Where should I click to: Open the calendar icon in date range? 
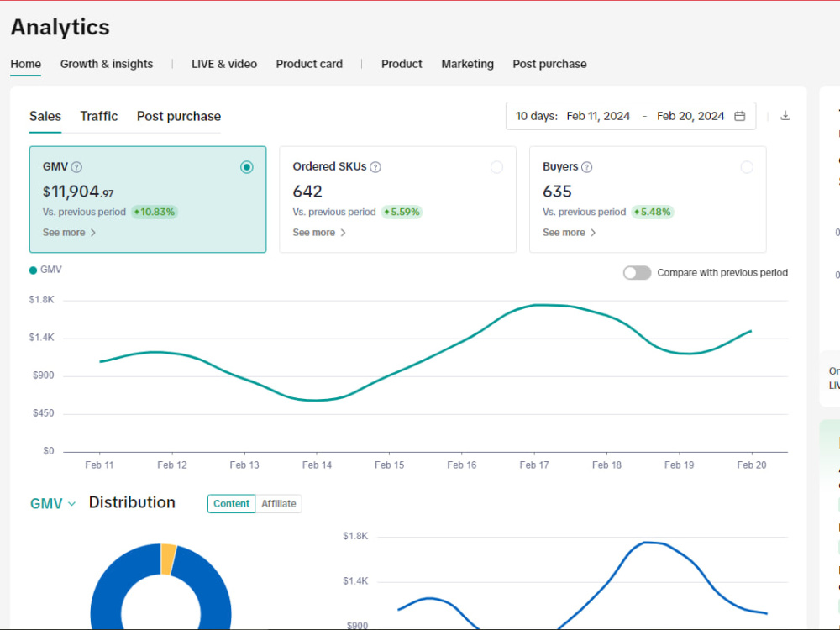[739, 116]
